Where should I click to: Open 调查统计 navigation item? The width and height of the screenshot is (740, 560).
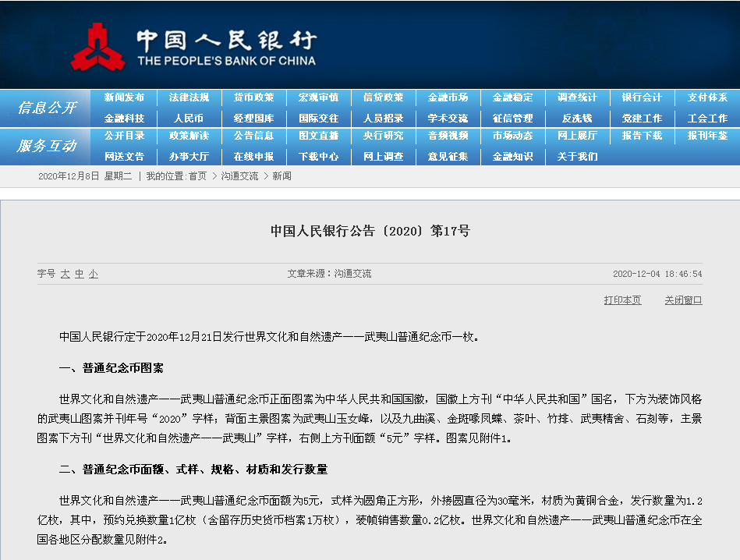pyautogui.click(x=577, y=97)
